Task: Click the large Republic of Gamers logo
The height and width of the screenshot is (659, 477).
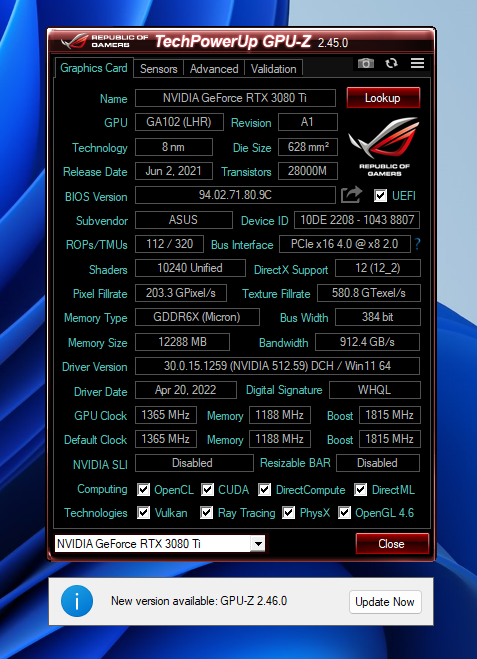Action: tap(384, 146)
